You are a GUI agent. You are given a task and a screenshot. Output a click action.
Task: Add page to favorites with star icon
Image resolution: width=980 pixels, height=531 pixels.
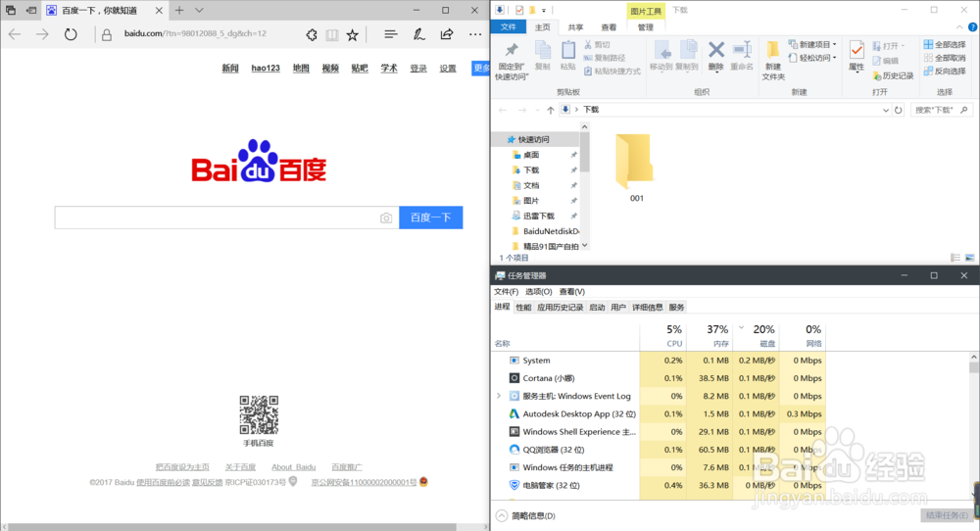pyautogui.click(x=353, y=35)
